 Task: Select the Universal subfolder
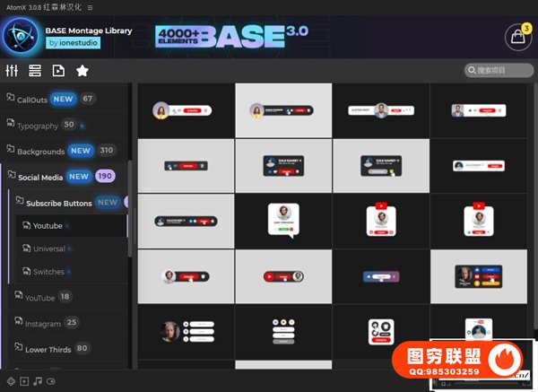(48, 249)
